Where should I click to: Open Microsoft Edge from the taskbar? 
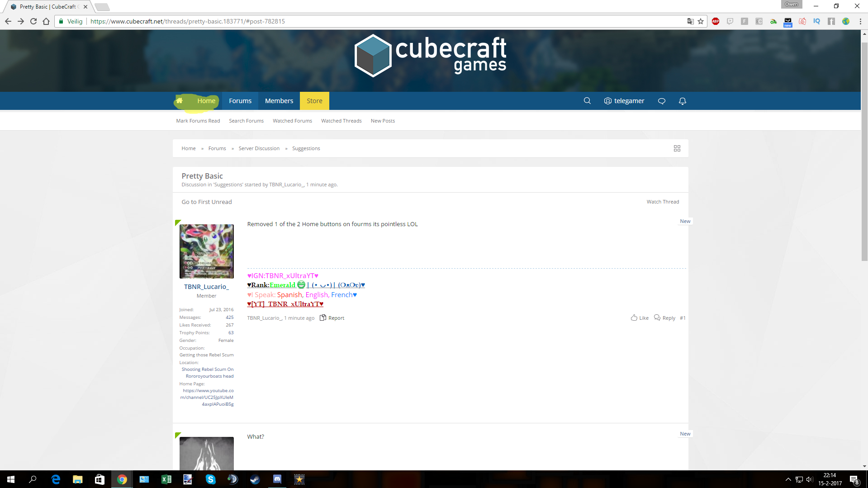56,479
